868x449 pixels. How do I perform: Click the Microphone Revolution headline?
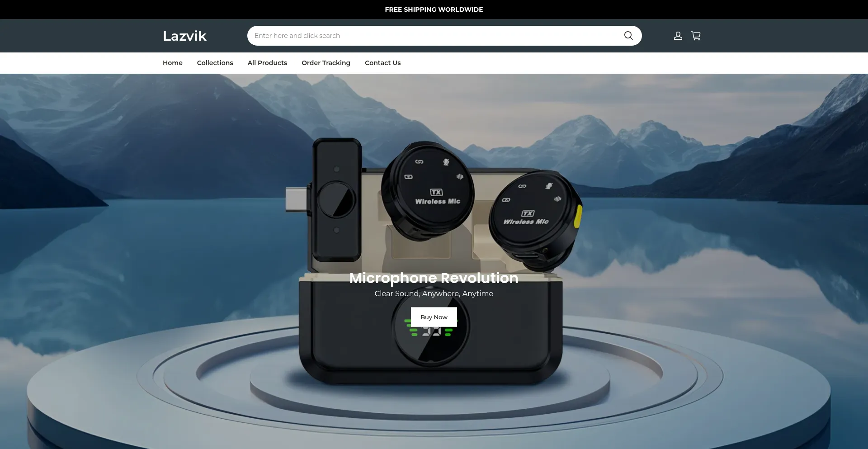click(x=434, y=278)
